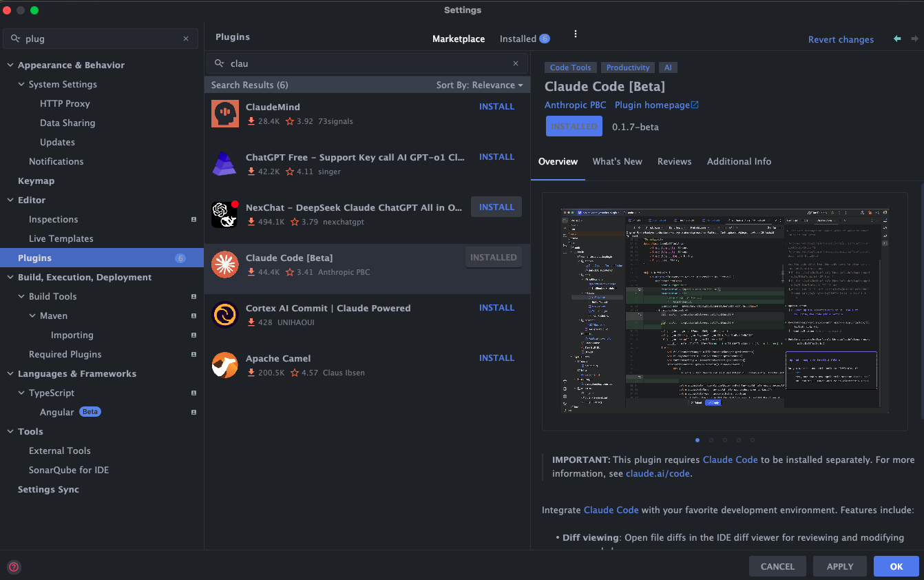This screenshot has height=580, width=924.
Task: Install the NexChat plugin
Action: 496,207
